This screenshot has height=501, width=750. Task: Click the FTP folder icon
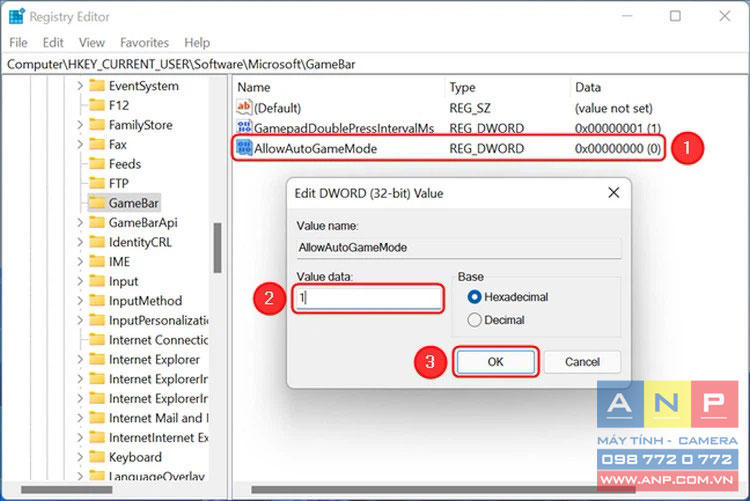[x=97, y=183]
